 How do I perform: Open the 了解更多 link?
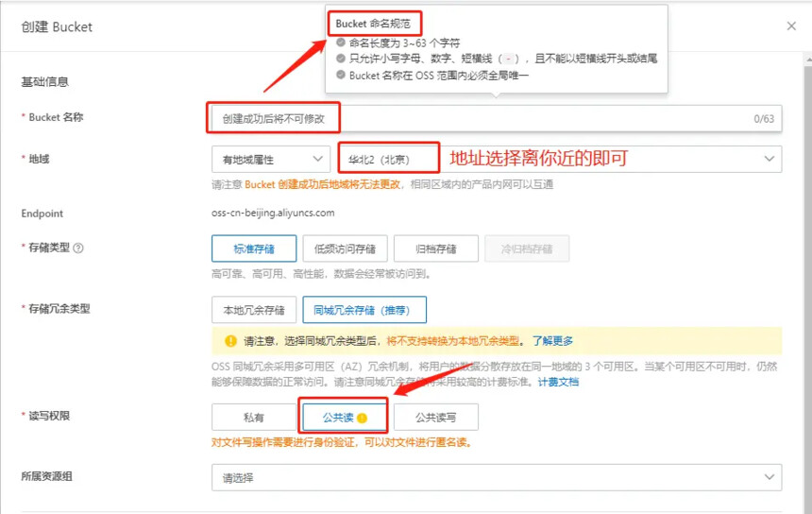[552, 341]
